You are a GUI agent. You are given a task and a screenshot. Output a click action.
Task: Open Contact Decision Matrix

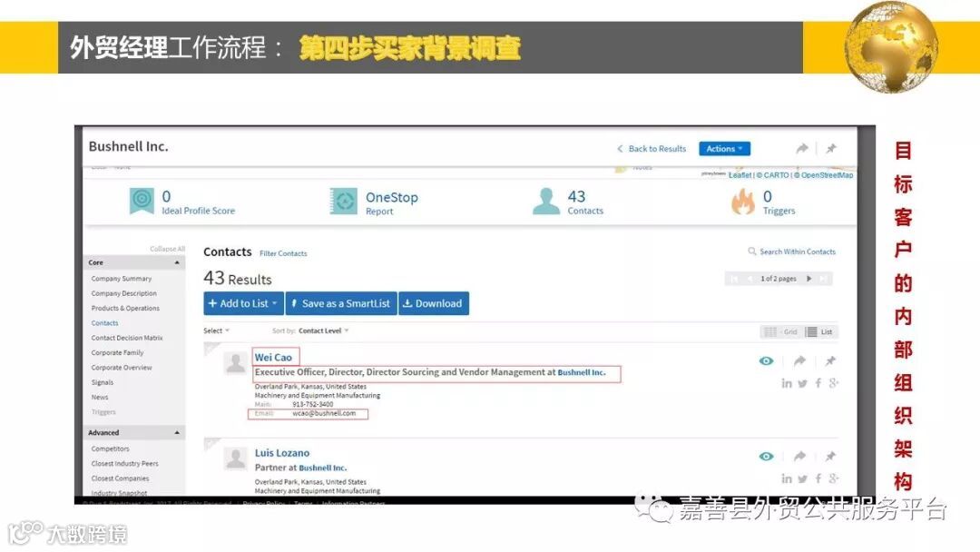coord(127,339)
